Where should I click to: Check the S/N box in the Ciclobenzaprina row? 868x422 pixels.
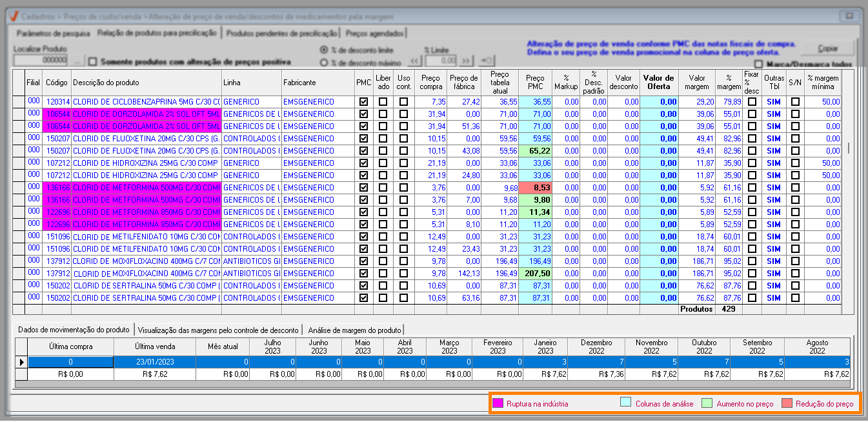795,102
